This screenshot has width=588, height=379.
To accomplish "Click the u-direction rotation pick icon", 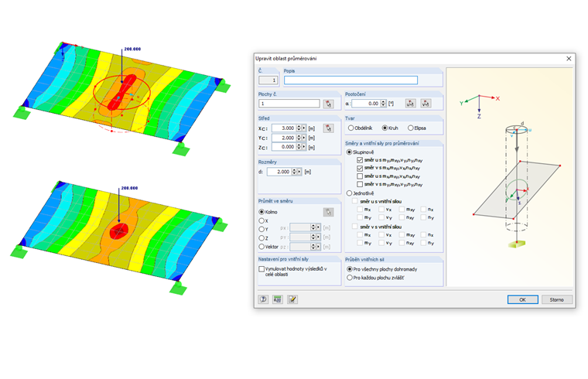I will [410, 104].
